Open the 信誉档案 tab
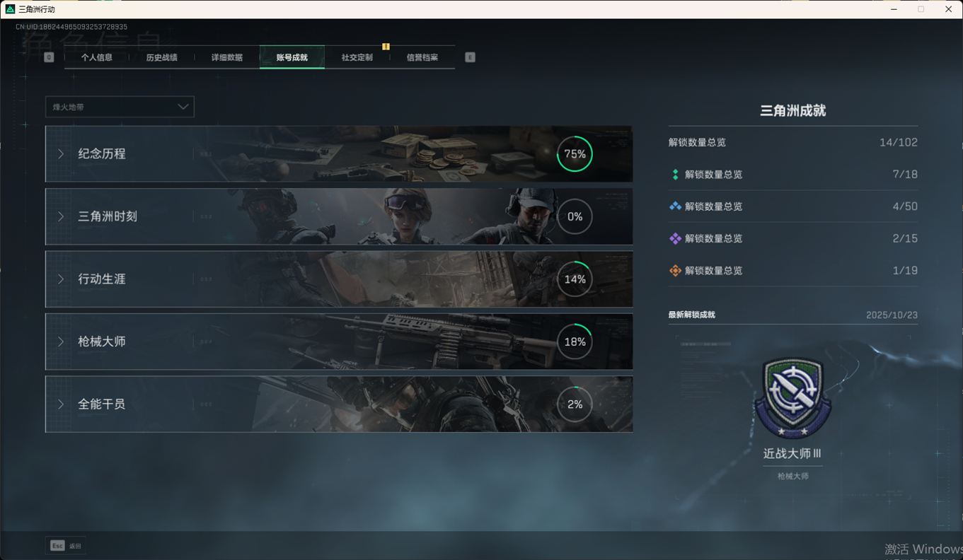Screen dimensions: 963x560 pos(422,57)
